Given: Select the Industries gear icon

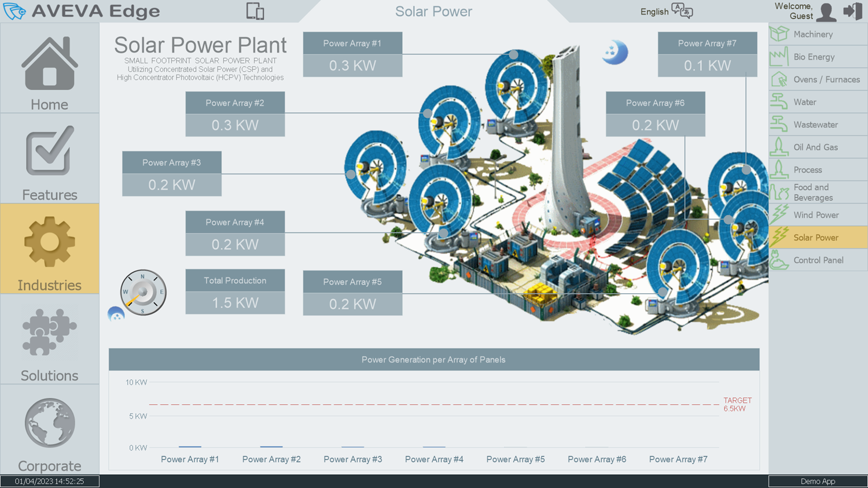Looking at the screenshot, I should click(49, 242).
